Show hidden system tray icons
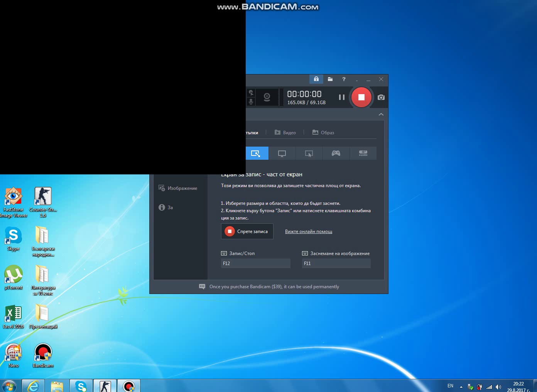537x392 pixels. [x=461, y=387]
